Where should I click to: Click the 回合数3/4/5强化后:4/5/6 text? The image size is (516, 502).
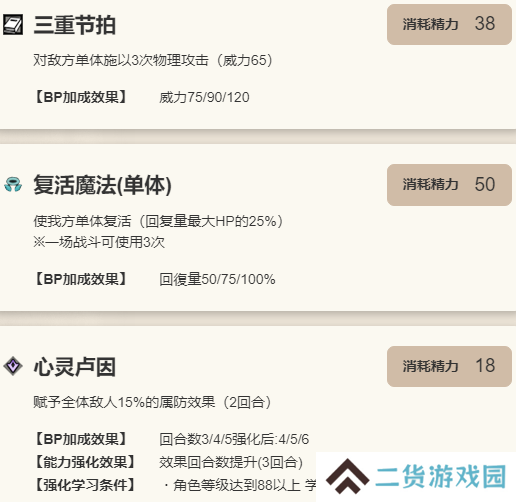(x=234, y=439)
